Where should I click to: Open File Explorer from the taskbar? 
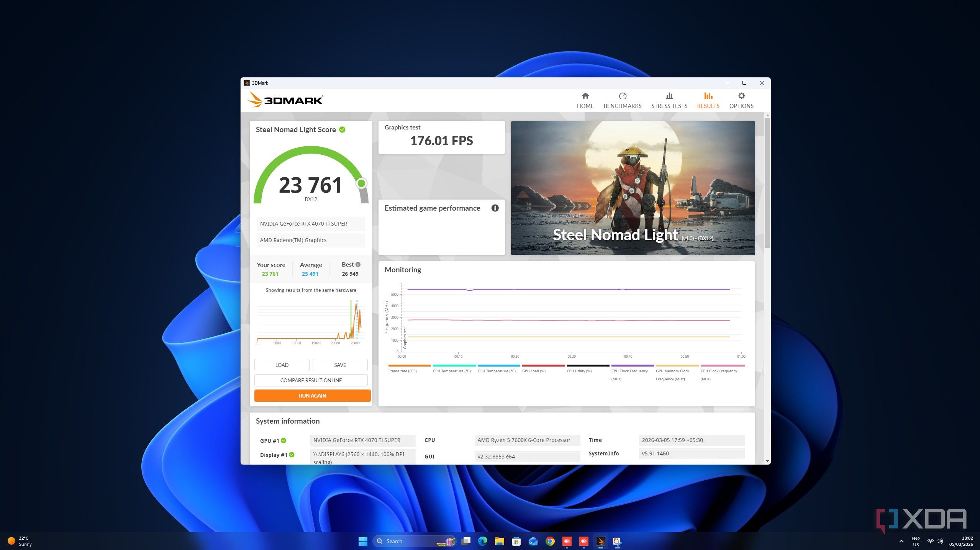coord(499,541)
